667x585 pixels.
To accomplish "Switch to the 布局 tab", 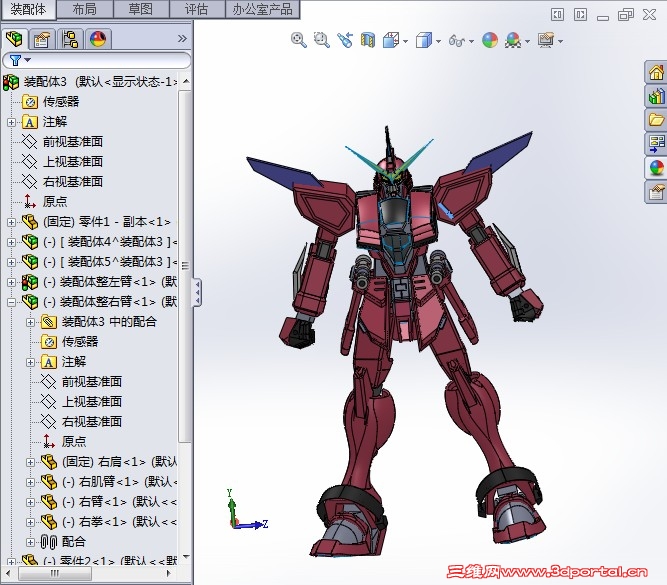I will coord(85,9).
